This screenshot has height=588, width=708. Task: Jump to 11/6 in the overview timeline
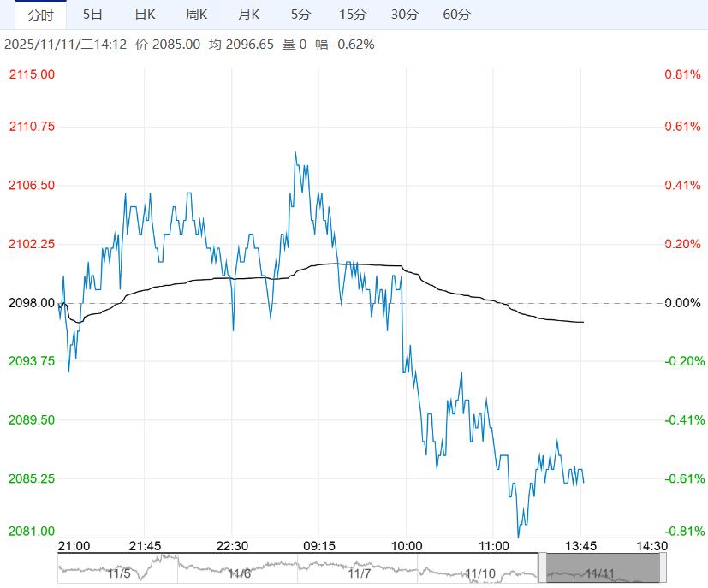241,573
